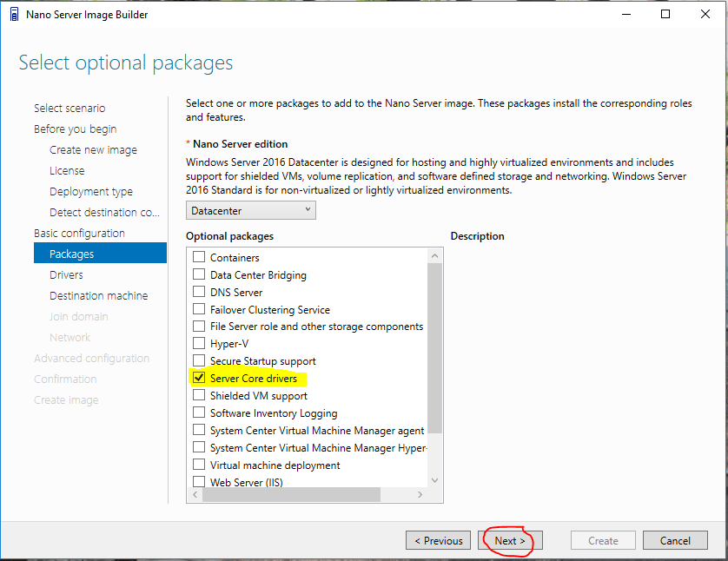Tick the Hyper-V checkbox
Image resolution: width=728 pixels, height=561 pixels.
pyautogui.click(x=199, y=343)
